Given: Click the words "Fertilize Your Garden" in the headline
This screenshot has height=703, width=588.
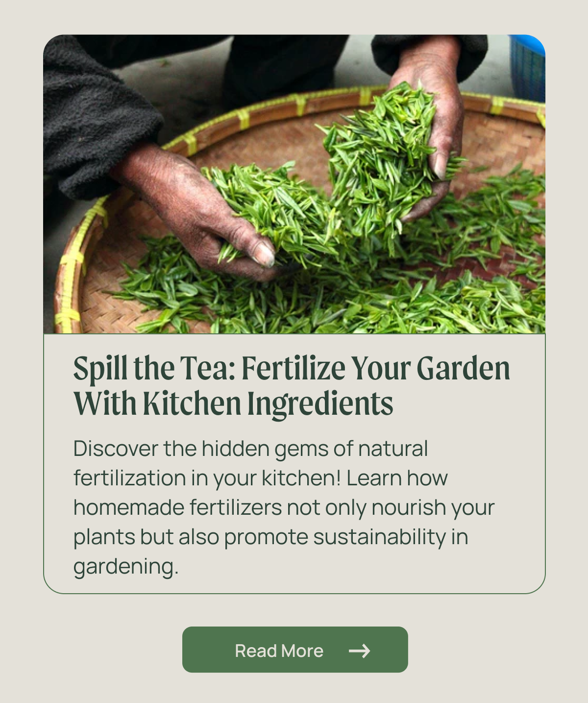Looking at the screenshot, I should pyautogui.click(x=376, y=368).
